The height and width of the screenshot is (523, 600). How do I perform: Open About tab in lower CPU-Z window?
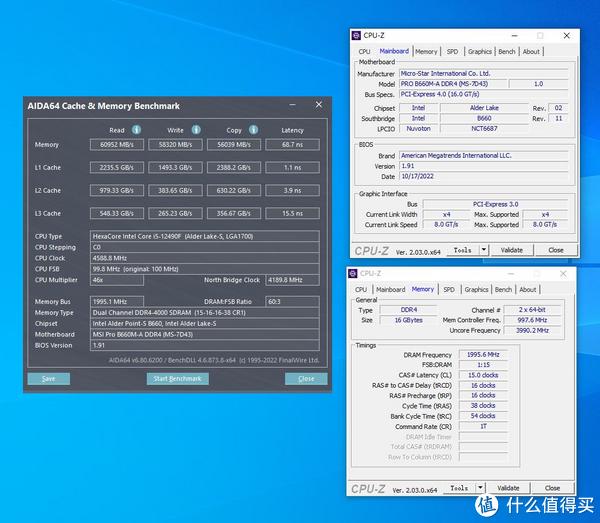pyautogui.click(x=528, y=290)
